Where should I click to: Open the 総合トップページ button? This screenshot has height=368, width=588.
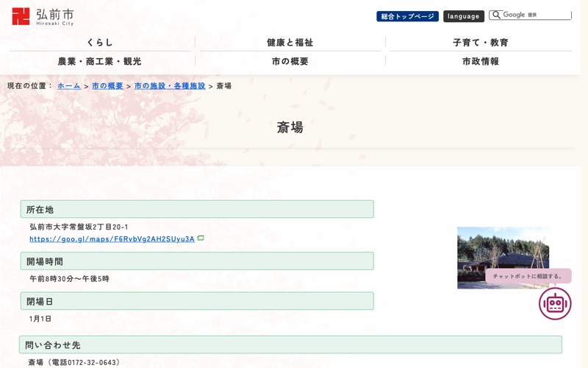coord(407,16)
